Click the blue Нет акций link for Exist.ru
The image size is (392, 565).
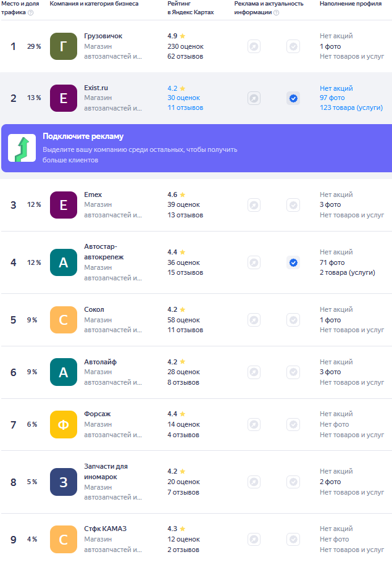(x=336, y=88)
